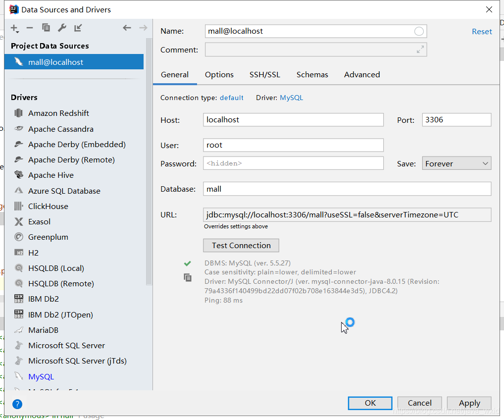Screen dimensions: 504x420
Task: Focus the Host input field
Action: 293,120
